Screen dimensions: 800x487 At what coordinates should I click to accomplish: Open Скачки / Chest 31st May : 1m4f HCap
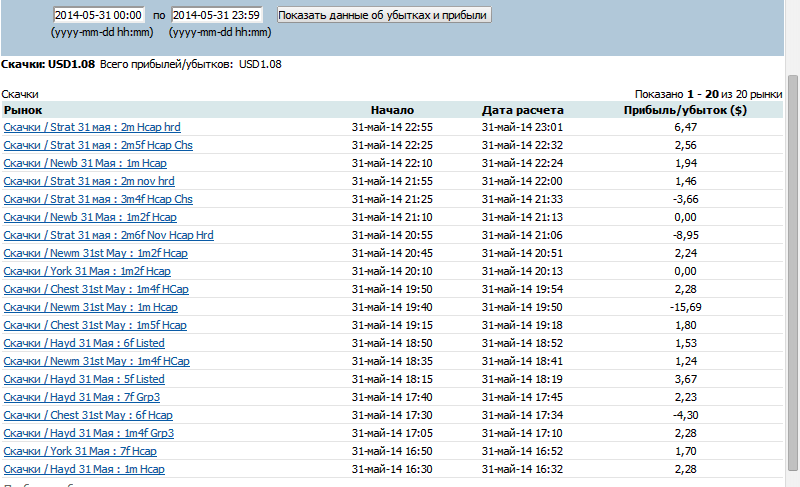(x=96, y=289)
